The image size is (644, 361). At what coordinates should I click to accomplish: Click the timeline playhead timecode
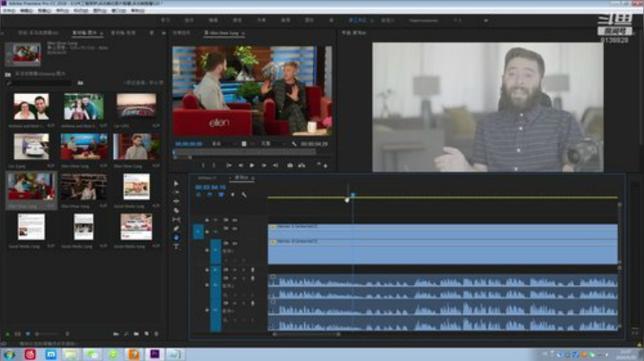pos(210,187)
